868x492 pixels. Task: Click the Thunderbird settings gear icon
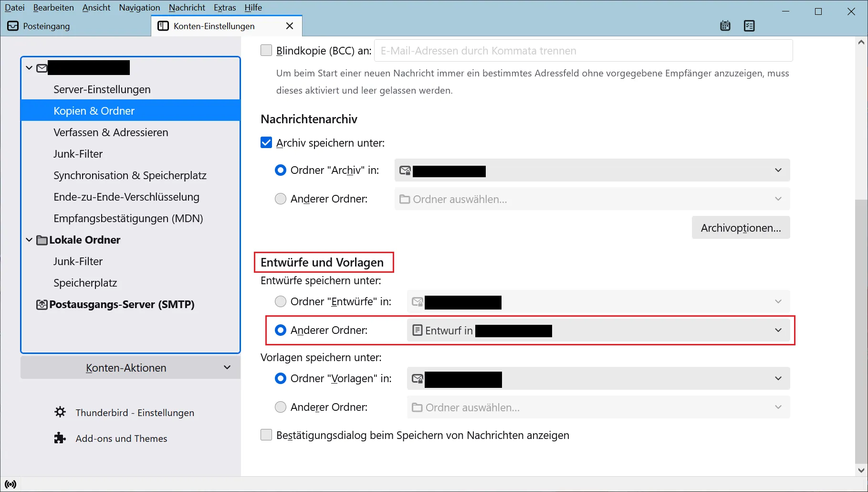coord(60,412)
